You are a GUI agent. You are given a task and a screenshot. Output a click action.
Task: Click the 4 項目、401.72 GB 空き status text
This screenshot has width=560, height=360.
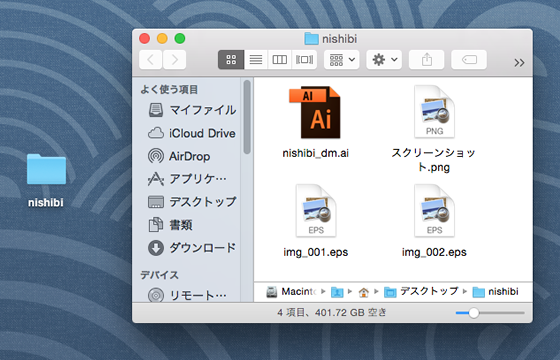pos(332,313)
